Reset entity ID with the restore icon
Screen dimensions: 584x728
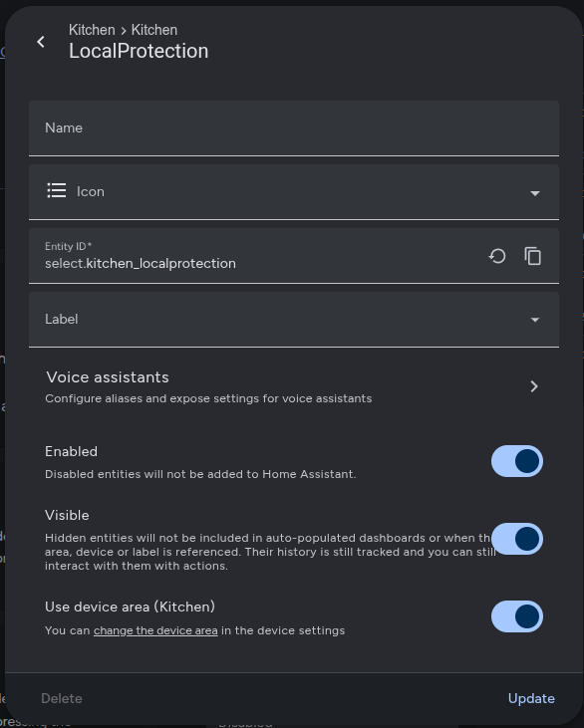(x=497, y=256)
